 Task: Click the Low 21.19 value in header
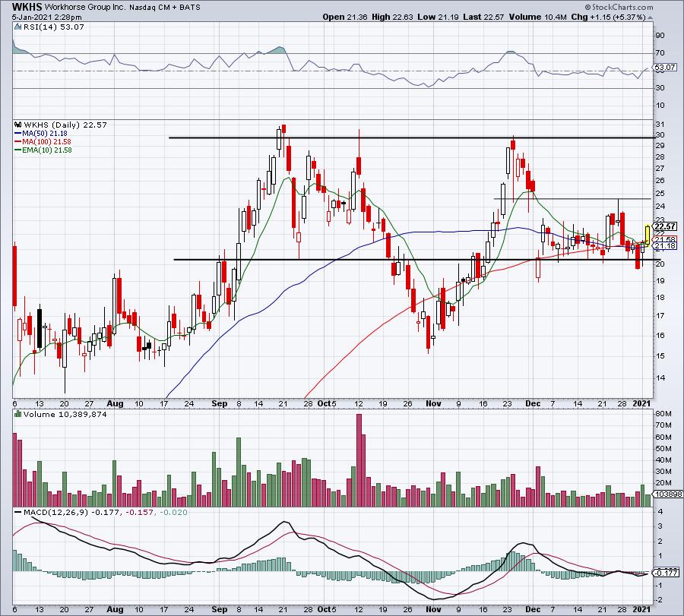coord(438,17)
